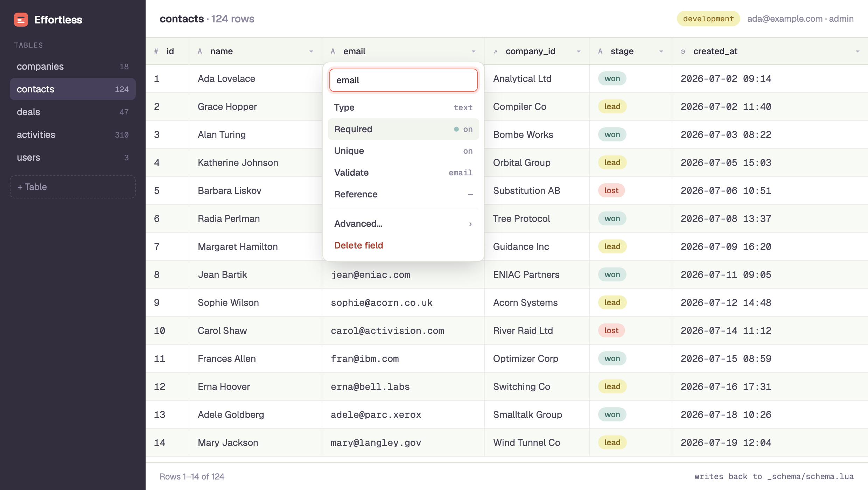Select the company cell Tree Protocol
This screenshot has height=490, width=868.
(537, 219)
